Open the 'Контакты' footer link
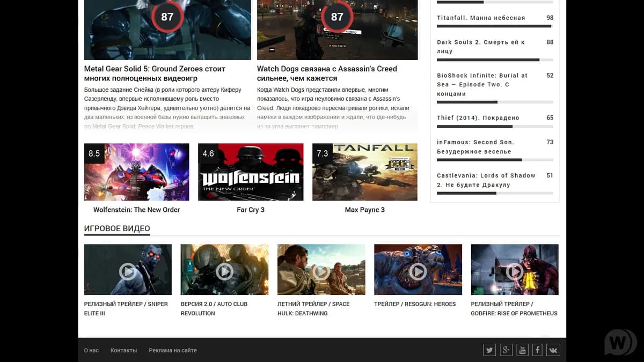This screenshot has width=644, height=362. [x=123, y=350]
